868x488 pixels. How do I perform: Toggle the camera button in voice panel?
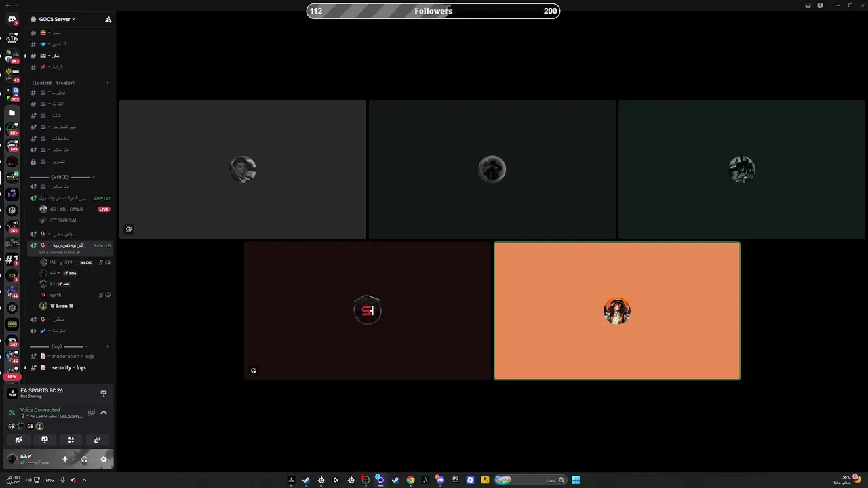18,440
